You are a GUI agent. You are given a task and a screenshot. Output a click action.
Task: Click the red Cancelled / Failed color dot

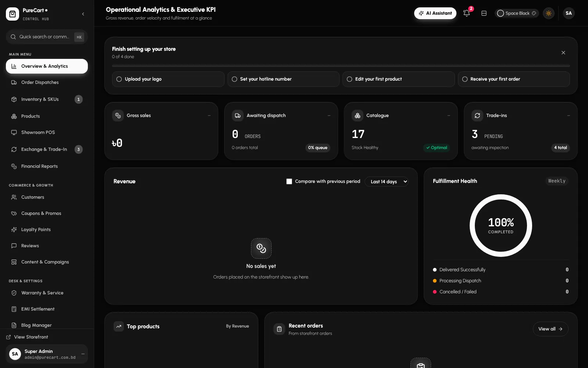click(435, 292)
